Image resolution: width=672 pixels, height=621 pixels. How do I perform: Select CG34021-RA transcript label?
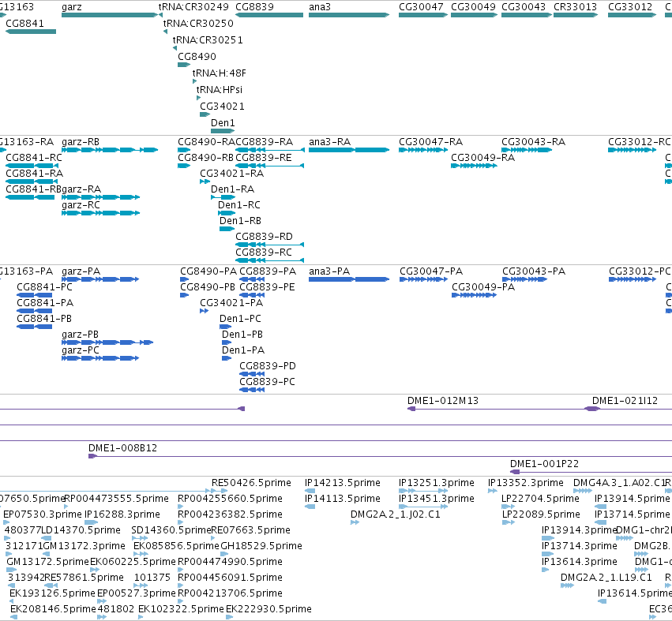[x=232, y=174]
